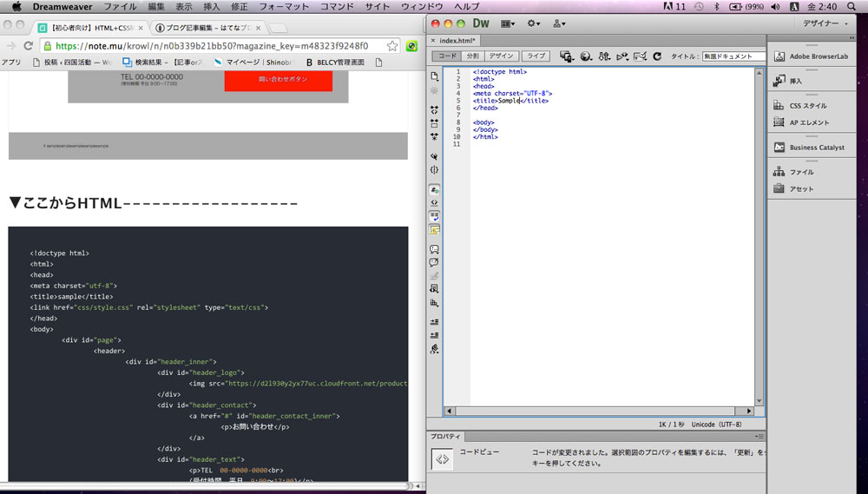Open the フォーマット menu
The width and height of the screenshot is (868, 494).
point(284,7)
